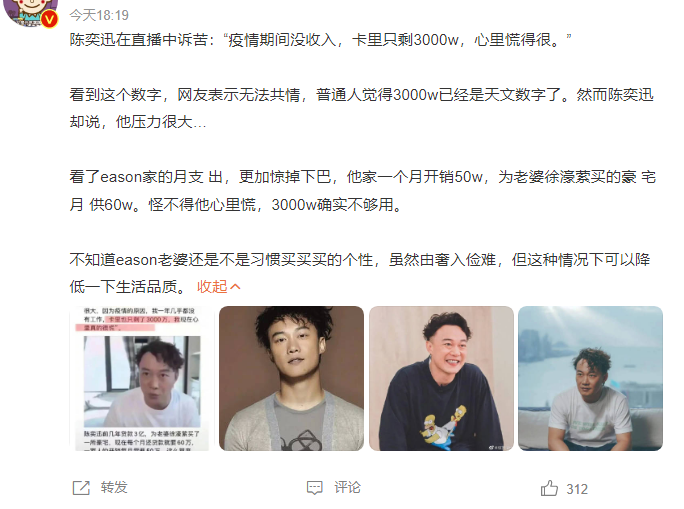The width and height of the screenshot is (684, 509).
Task: View the Simpsons sweatshirt photo thumbnail
Action: (x=441, y=378)
